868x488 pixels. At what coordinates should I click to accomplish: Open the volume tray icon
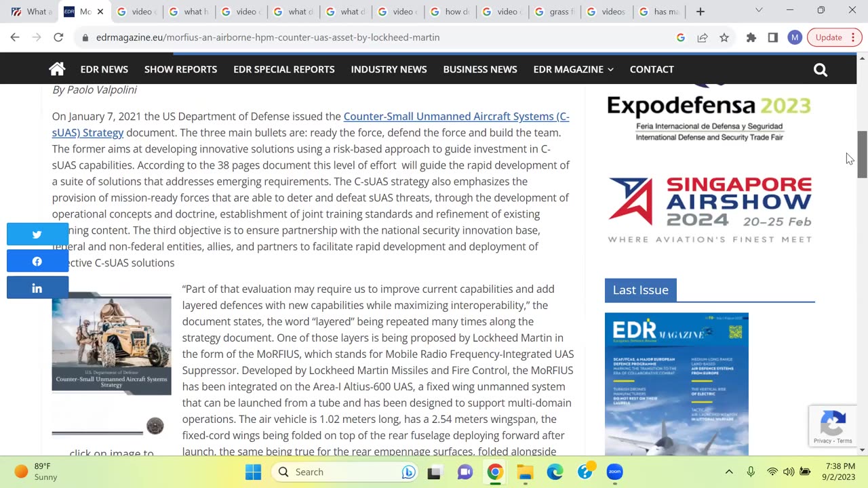(x=789, y=472)
